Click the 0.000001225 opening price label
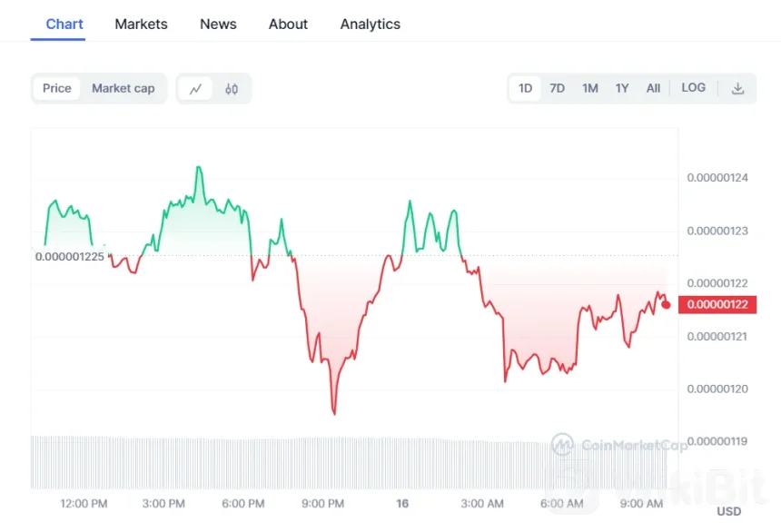 click(70, 256)
